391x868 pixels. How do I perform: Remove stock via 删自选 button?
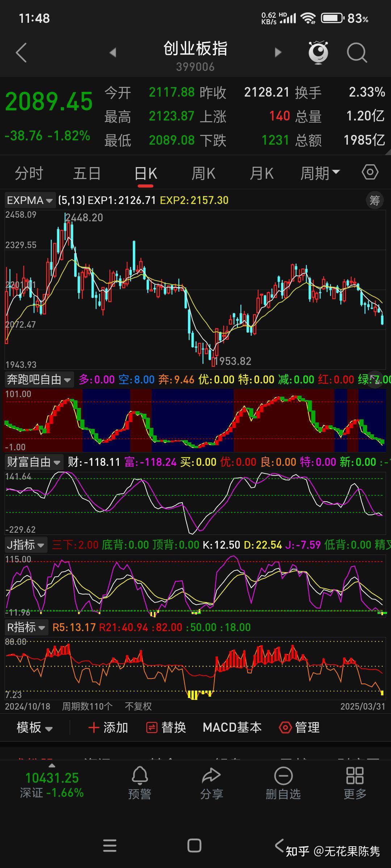[283, 784]
